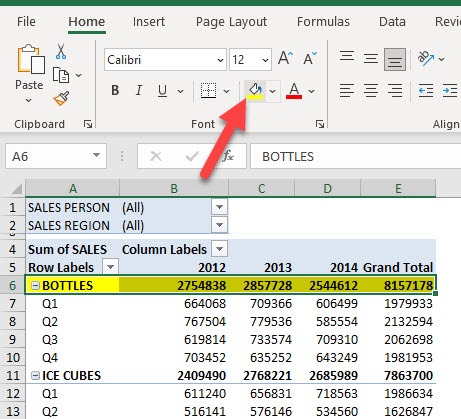Select row 8 header
461x419 pixels.
[x=12, y=322]
